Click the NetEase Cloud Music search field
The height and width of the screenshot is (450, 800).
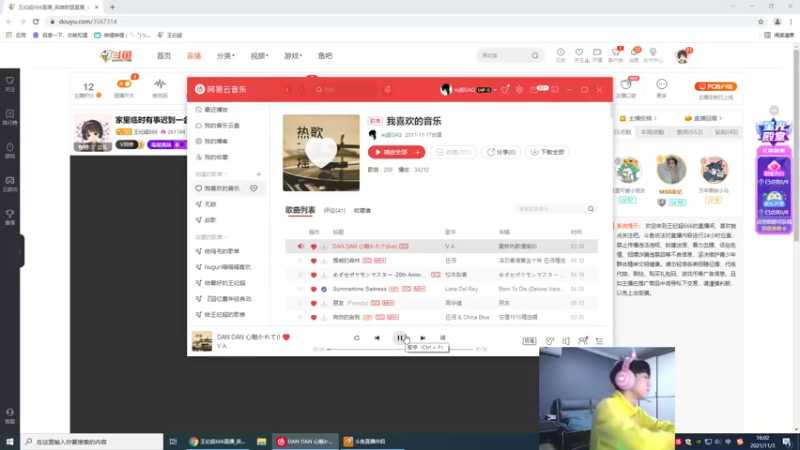point(345,90)
